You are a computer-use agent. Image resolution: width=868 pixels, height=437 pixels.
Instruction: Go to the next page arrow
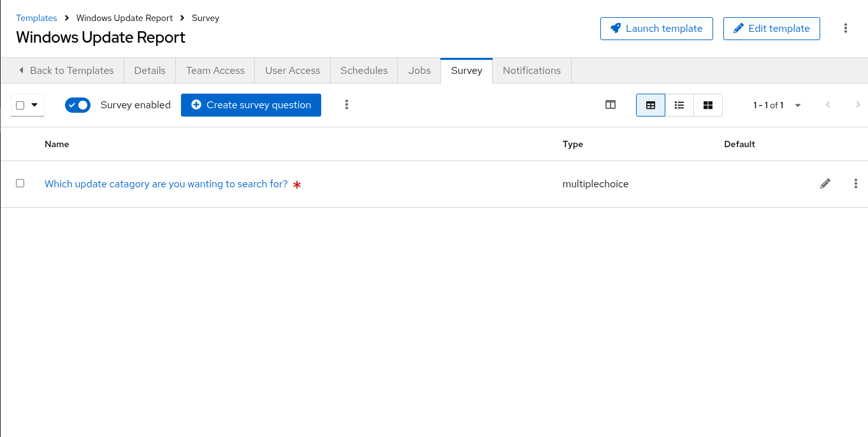point(858,105)
